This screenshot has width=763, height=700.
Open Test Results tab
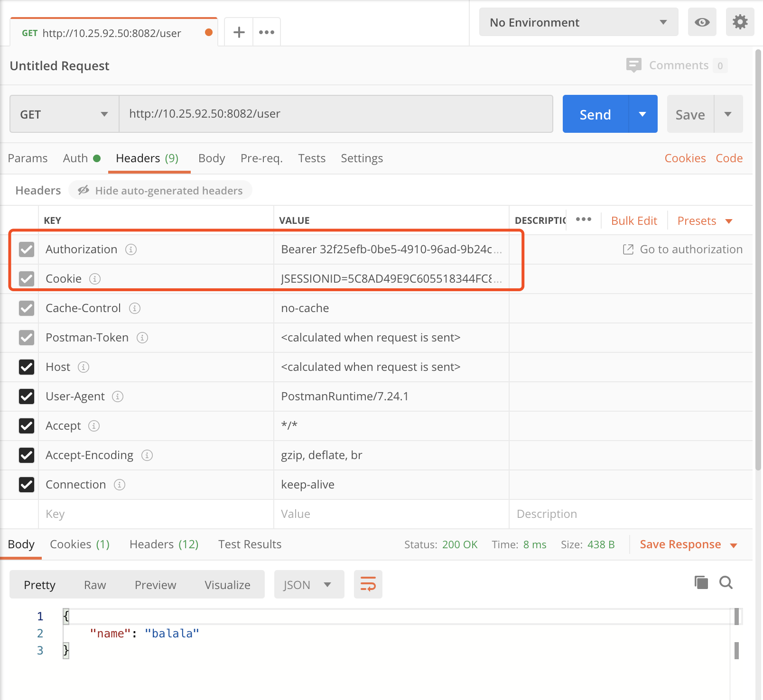coord(250,544)
